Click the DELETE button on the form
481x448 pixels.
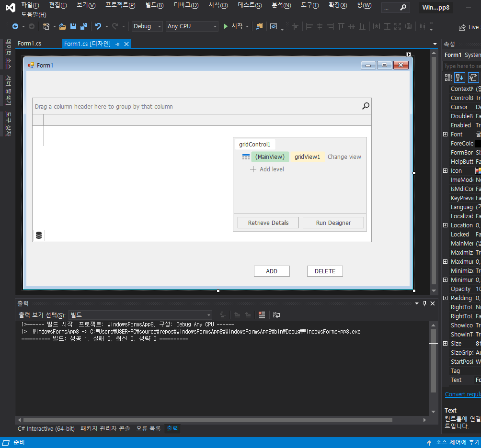325,271
